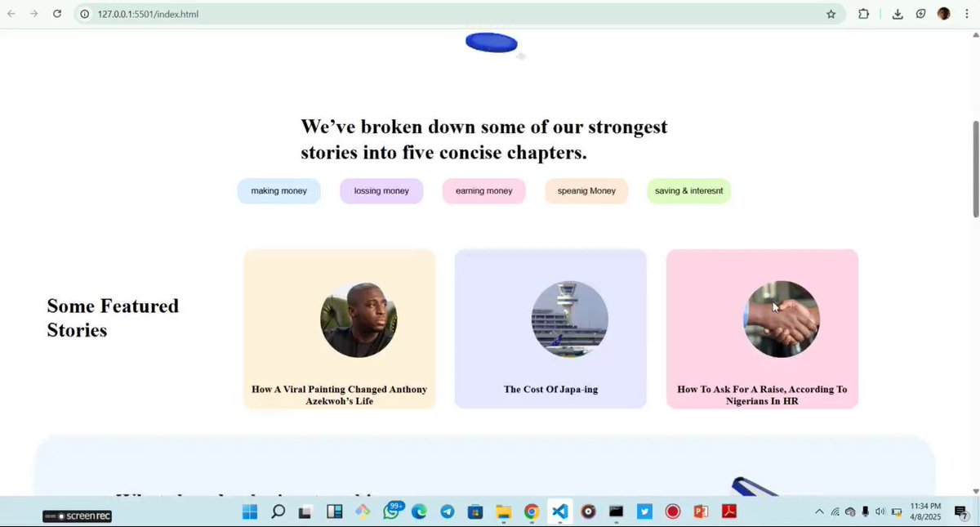This screenshot has width=980, height=527.
Task: Select the 'lossing money' chapter tag
Action: pos(381,191)
